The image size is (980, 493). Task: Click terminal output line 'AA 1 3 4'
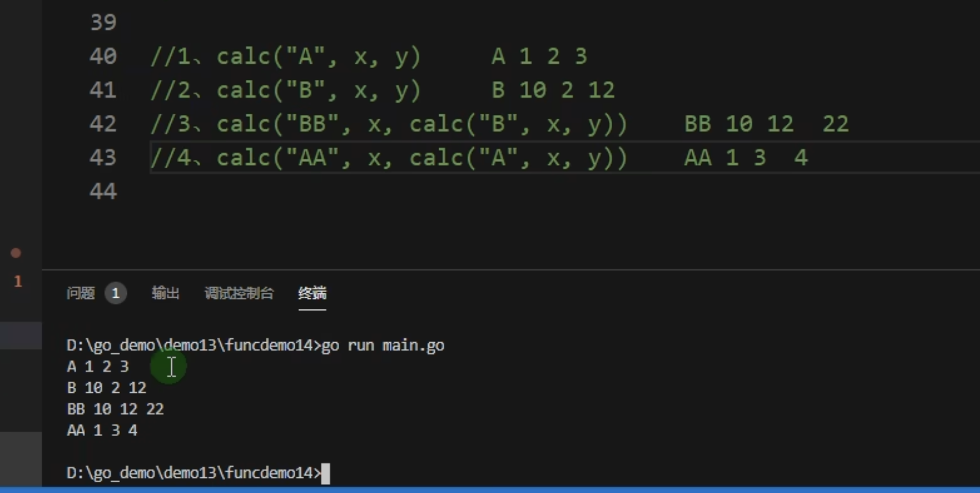coord(102,431)
